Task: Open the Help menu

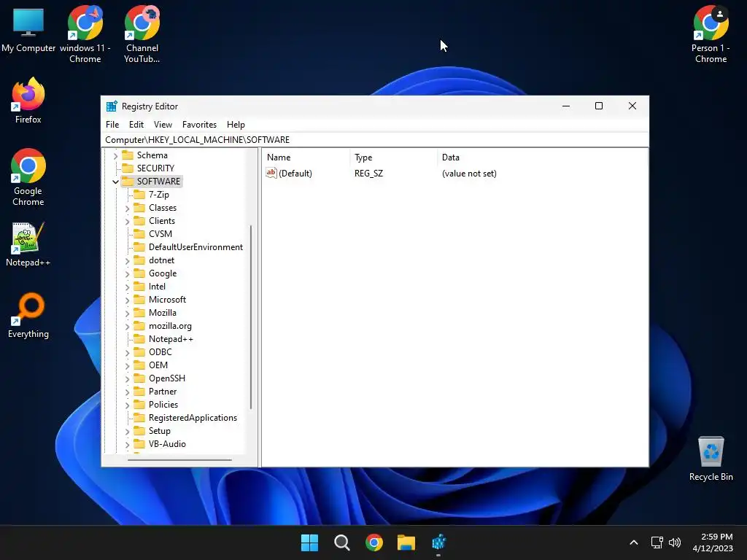Action: (x=236, y=124)
